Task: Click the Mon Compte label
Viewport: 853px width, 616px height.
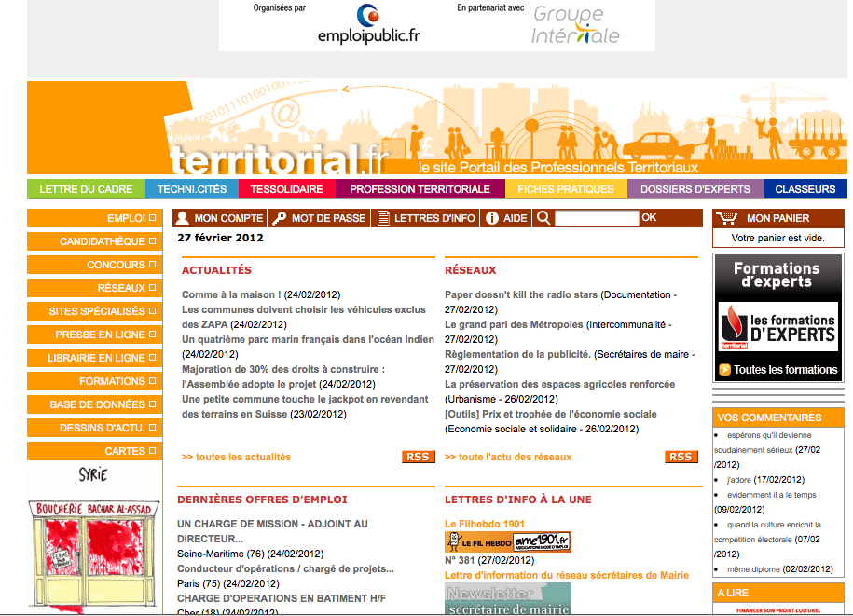Action: click(228, 218)
